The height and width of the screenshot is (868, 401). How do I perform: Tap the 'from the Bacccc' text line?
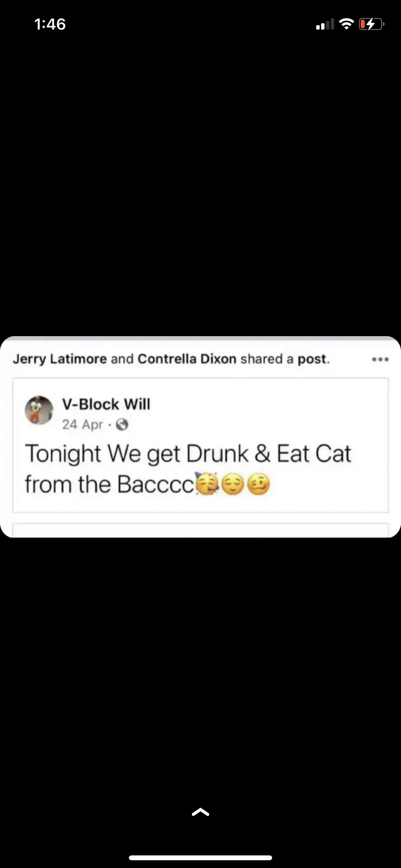[110, 484]
